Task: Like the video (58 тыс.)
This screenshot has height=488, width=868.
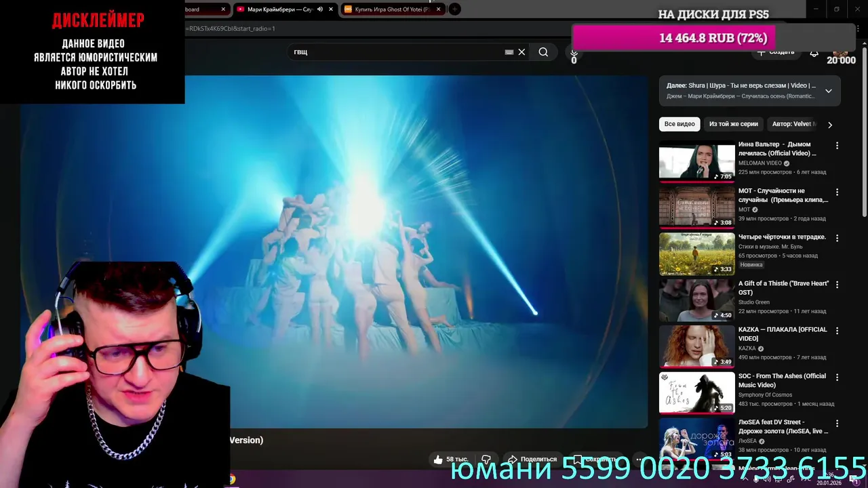Action: coord(451,459)
